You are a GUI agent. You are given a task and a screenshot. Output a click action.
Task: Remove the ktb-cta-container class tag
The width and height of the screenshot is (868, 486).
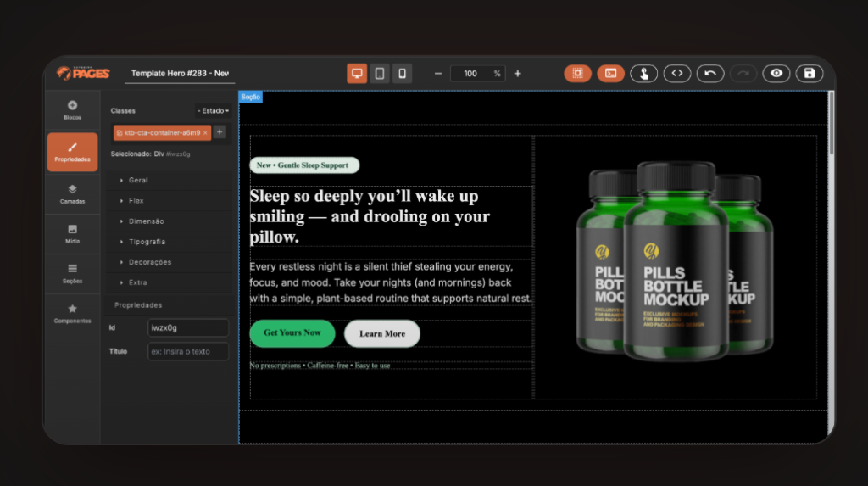(205, 133)
